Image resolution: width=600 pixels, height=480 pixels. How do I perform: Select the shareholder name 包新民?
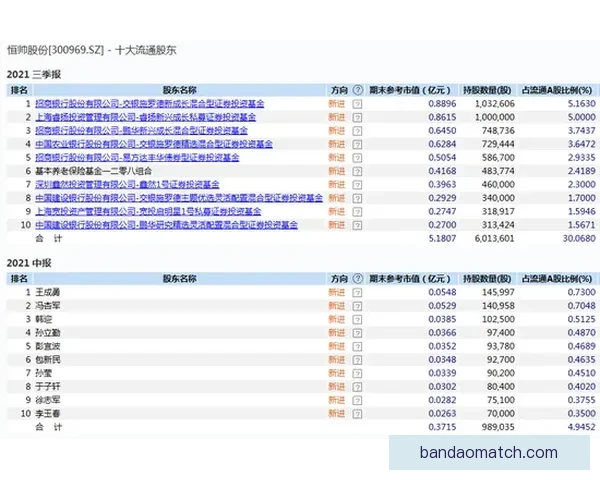pos(48,359)
